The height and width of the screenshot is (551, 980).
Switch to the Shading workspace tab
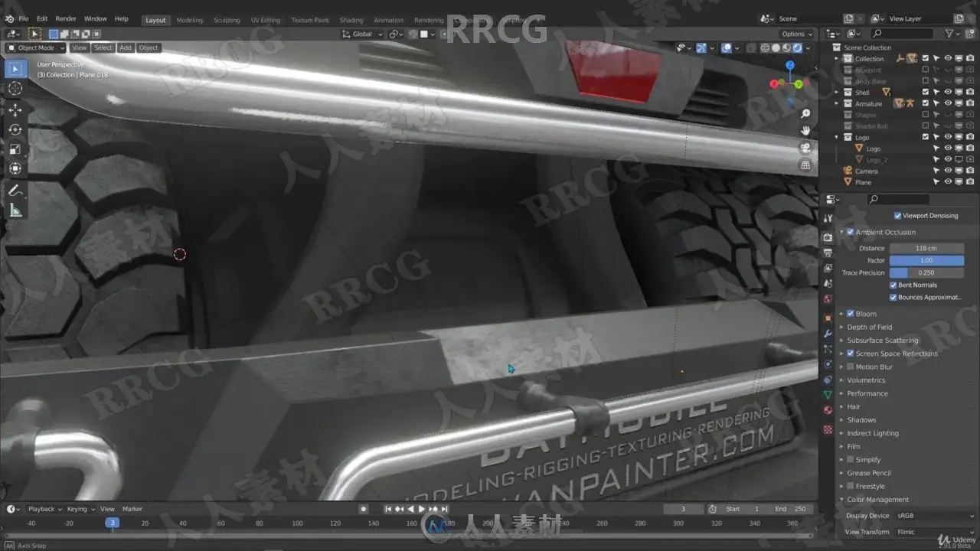(351, 20)
